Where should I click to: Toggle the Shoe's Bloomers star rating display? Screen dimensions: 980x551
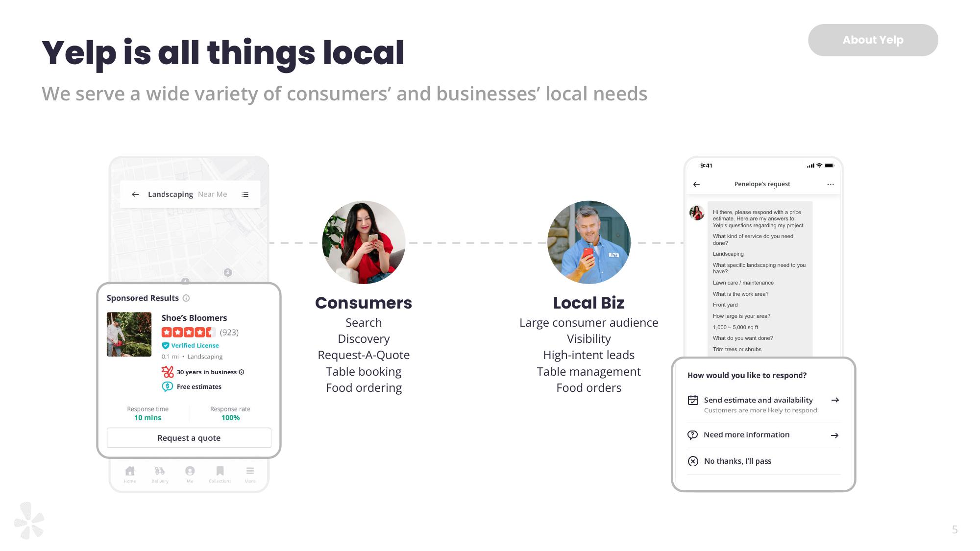point(188,331)
